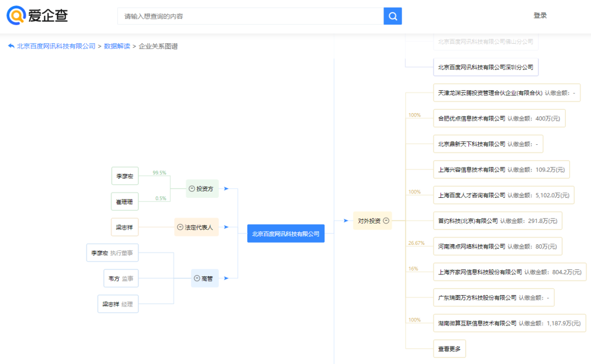
Task: Open 河南沸点网络科技有限公司 node
Action: (497, 246)
